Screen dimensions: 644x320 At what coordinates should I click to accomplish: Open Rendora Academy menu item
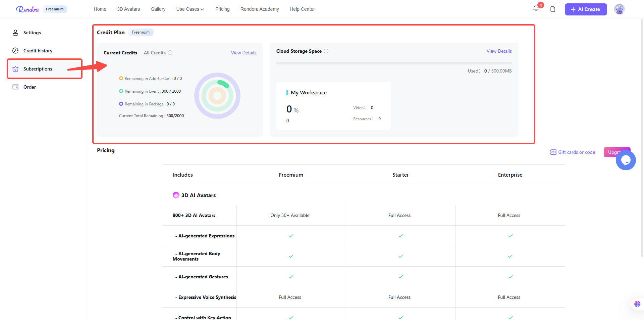[x=260, y=9]
